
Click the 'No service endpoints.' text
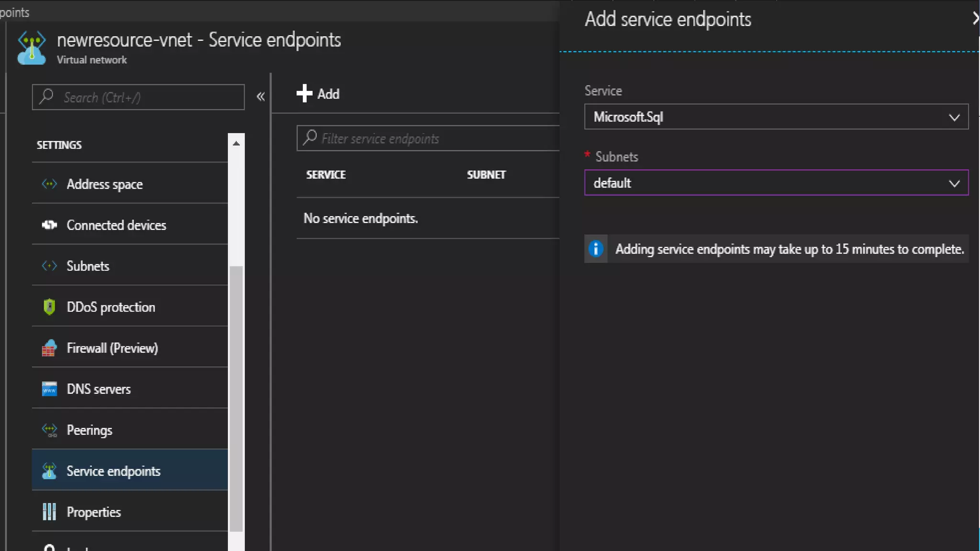pyautogui.click(x=360, y=218)
